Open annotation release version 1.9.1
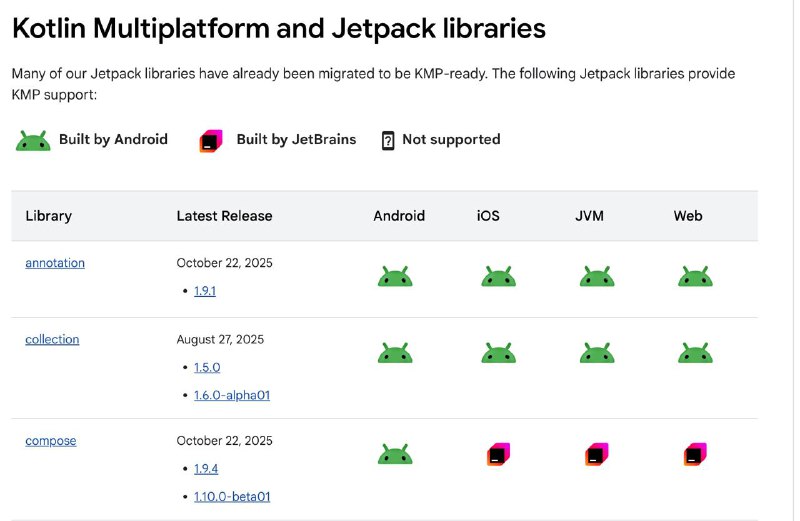The width and height of the screenshot is (800, 521). 205,291
